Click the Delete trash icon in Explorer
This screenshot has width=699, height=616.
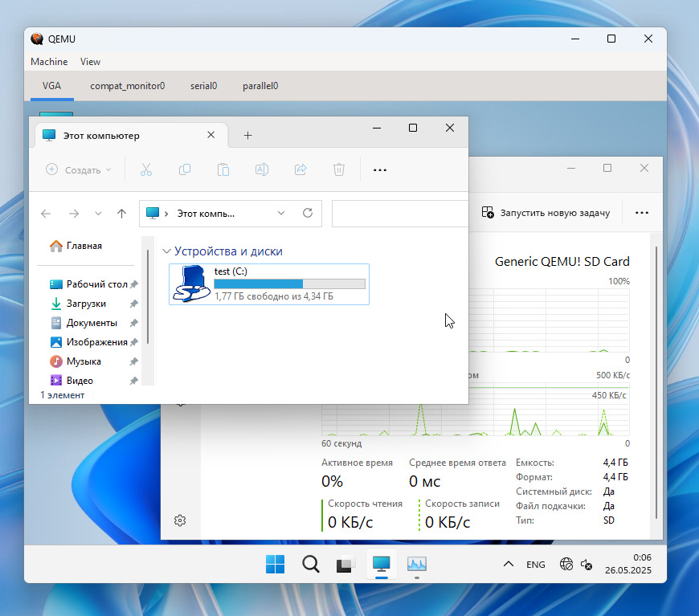pyautogui.click(x=339, y=169)
